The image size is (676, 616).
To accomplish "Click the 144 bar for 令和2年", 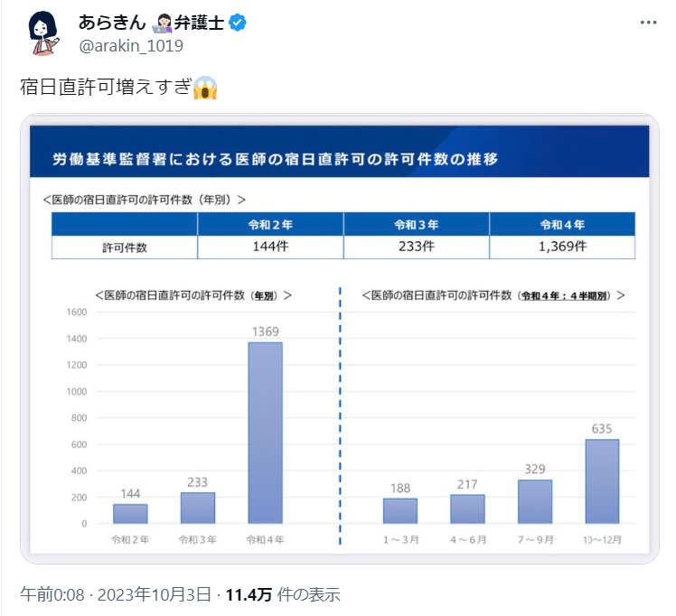I will pyautogui.click(x=130, y=513).
